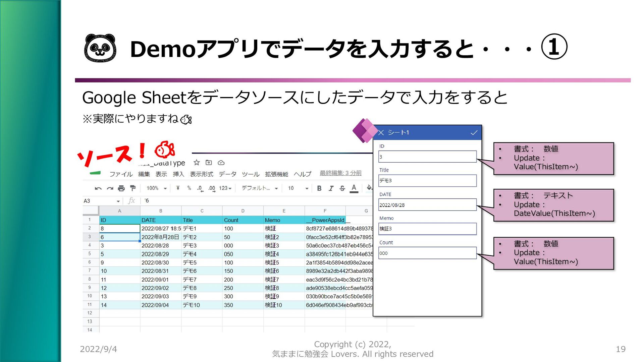
Task: Toggle bold formatting
Action: tap(319, 188)
